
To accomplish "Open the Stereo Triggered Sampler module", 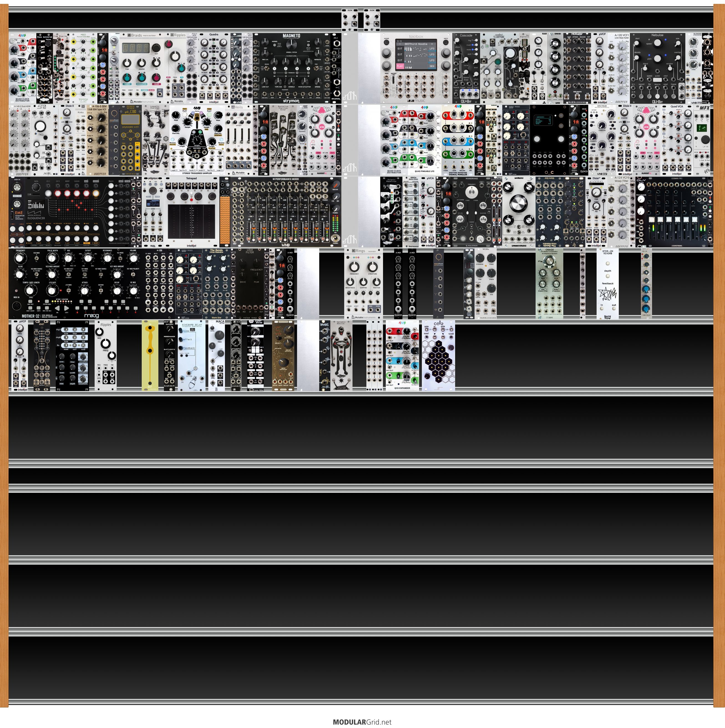I will click(x=197, y=140).
